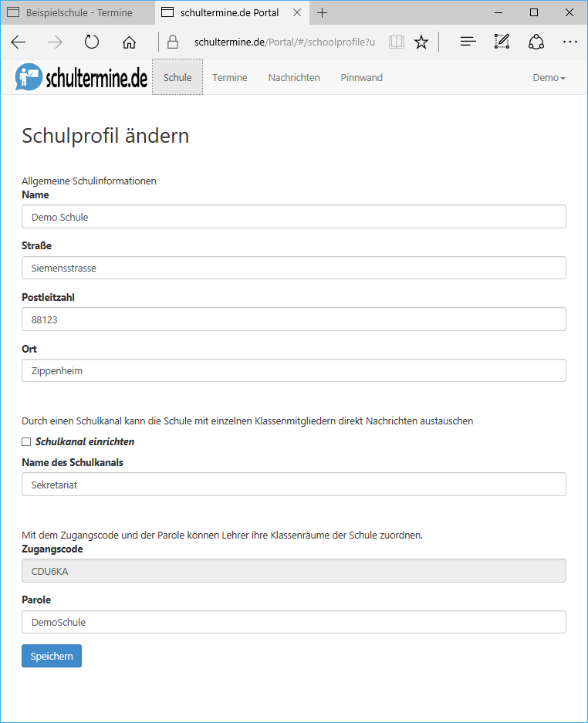Switch to Beispielschule - Termine browser tab
Screen dimensions: 588x723
78,12
